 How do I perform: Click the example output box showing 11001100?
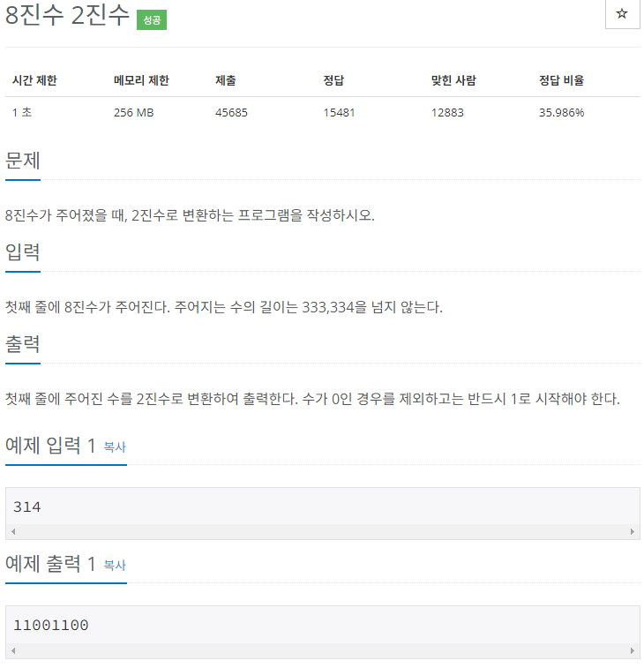coord(322,625)
